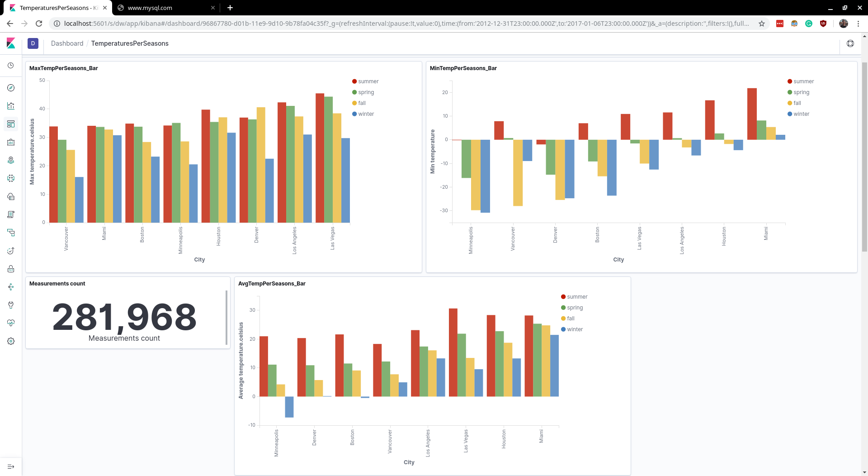Reload the browser page
The height and width of the screenshot is (476, 868).
[x=39, y=24]
